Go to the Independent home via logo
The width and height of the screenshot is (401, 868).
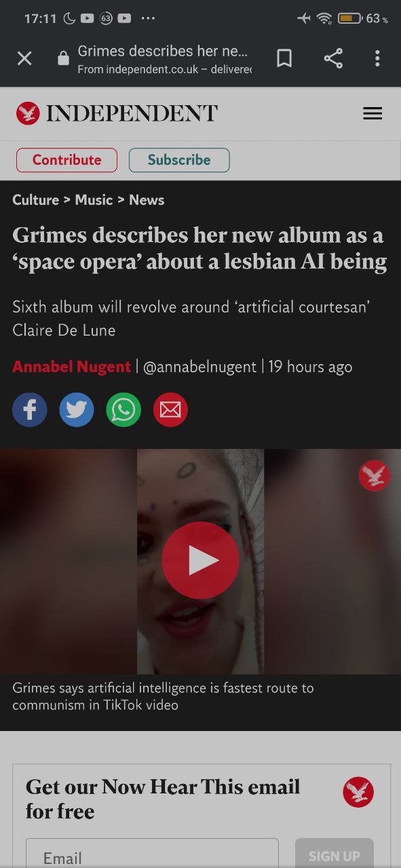click(x=117, y=113)
